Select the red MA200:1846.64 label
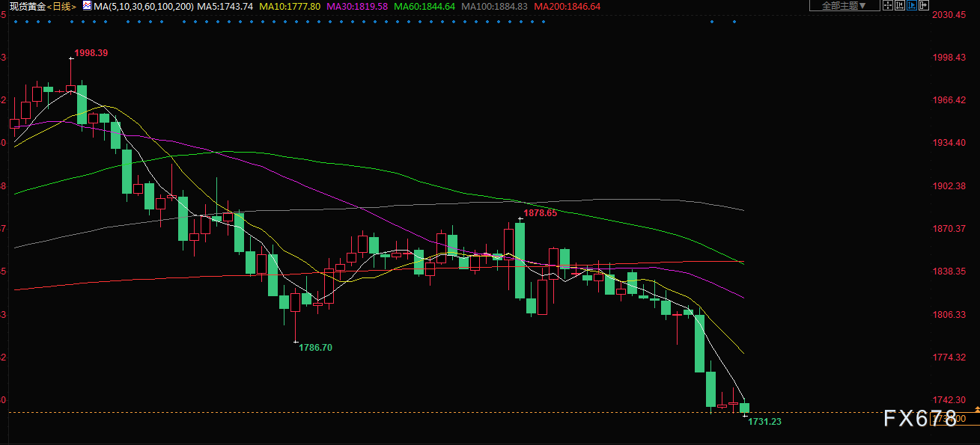 coord(567,6)
